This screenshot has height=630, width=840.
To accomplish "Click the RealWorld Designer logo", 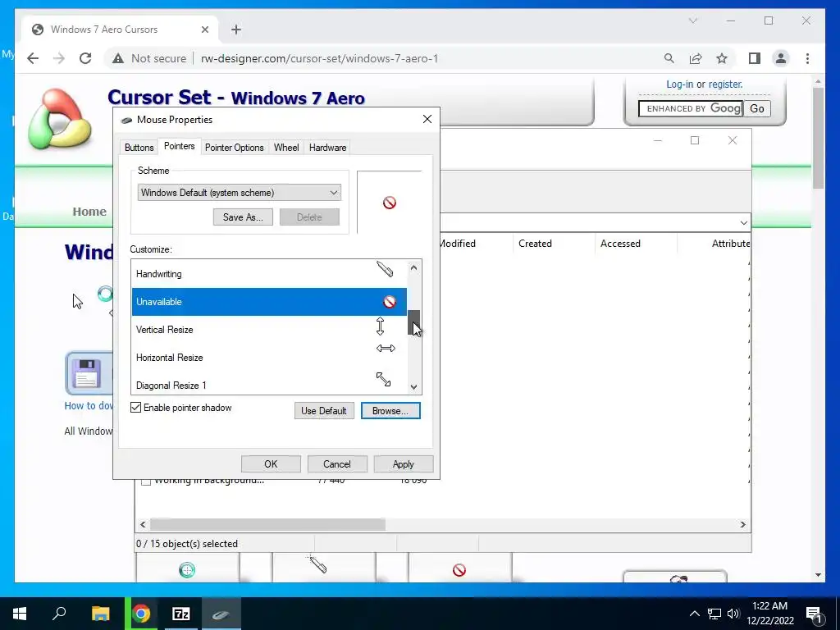I will click(59, 119).
